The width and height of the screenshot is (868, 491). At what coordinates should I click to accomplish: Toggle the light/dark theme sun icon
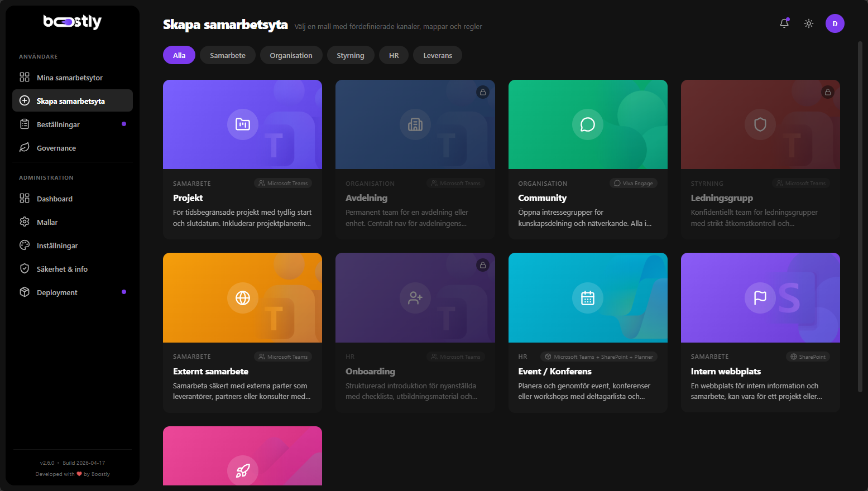(x=809, y=23)
